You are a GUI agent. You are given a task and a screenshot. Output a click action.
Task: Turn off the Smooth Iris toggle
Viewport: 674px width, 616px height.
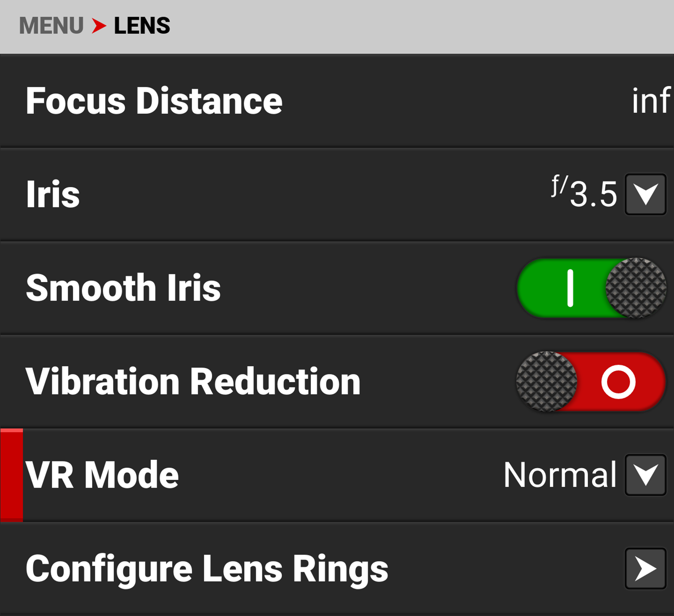[x=591, y=288]
